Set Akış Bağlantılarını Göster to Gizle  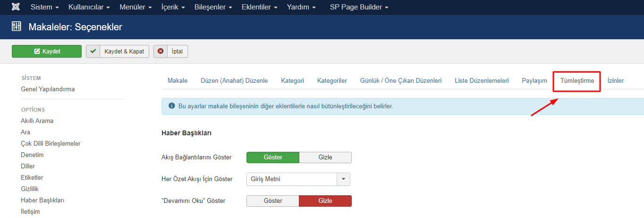pyautogui.click(x=325, y=157)
